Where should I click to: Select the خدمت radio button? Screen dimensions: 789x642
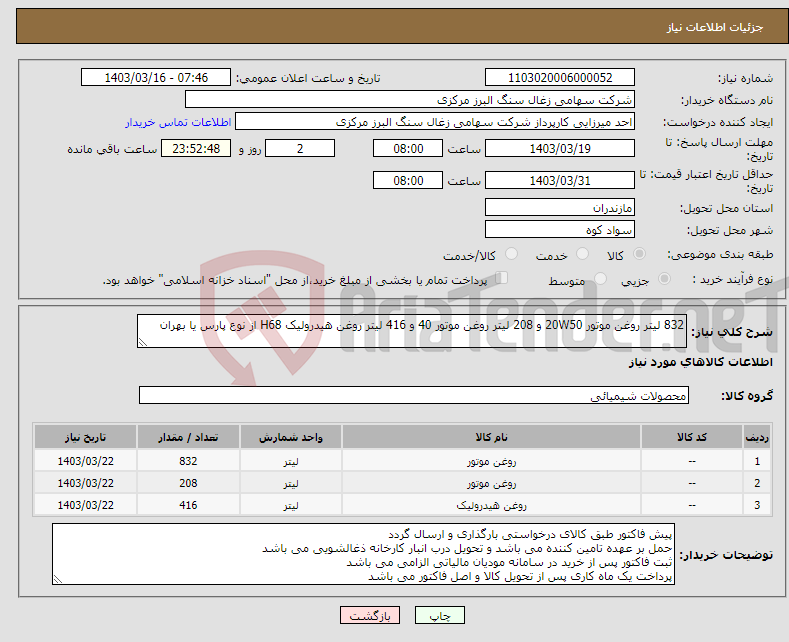(x=582, y=254)
